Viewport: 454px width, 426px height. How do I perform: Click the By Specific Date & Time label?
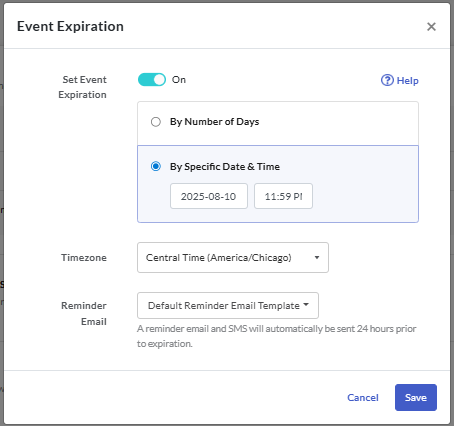click(225, 167)
